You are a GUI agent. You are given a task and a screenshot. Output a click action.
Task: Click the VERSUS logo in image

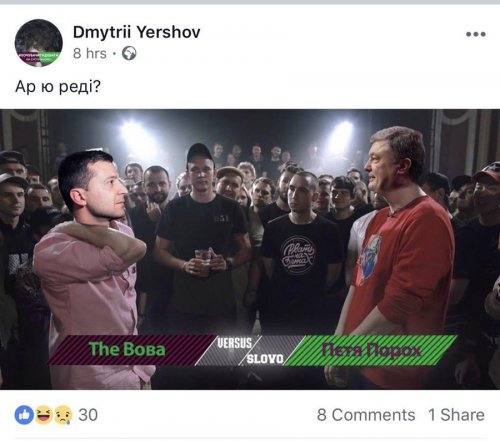(x=234, y=343)
